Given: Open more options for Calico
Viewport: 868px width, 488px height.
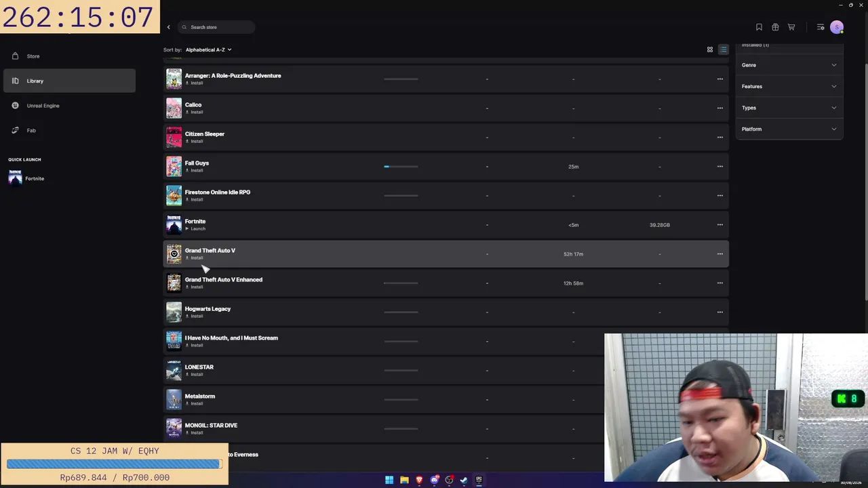Looking at the screenshot, I should [x=720, y=108].
